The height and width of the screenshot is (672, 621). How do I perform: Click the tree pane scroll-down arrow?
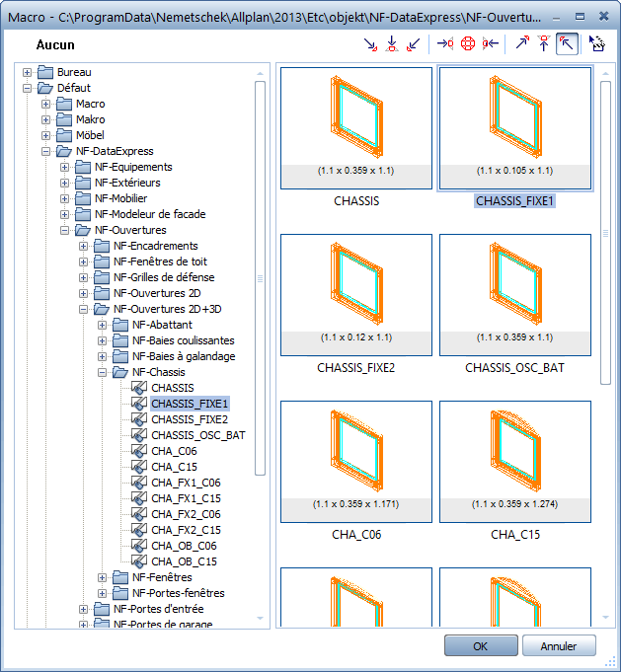pyautogui.click(x=260, y=618)
